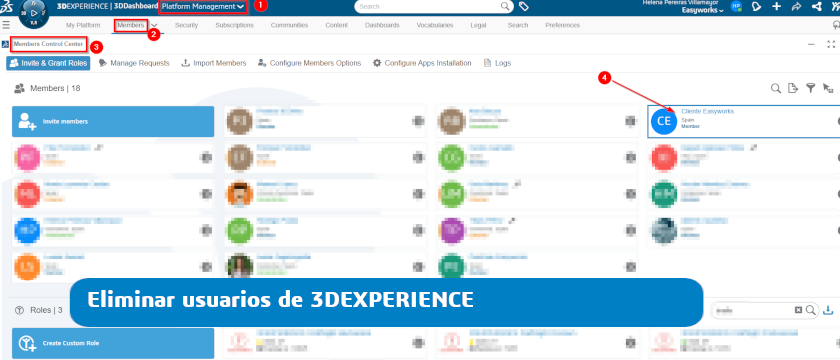Click the Members Control Center widget title
840x360 pixels.
[x=48, y=44]
